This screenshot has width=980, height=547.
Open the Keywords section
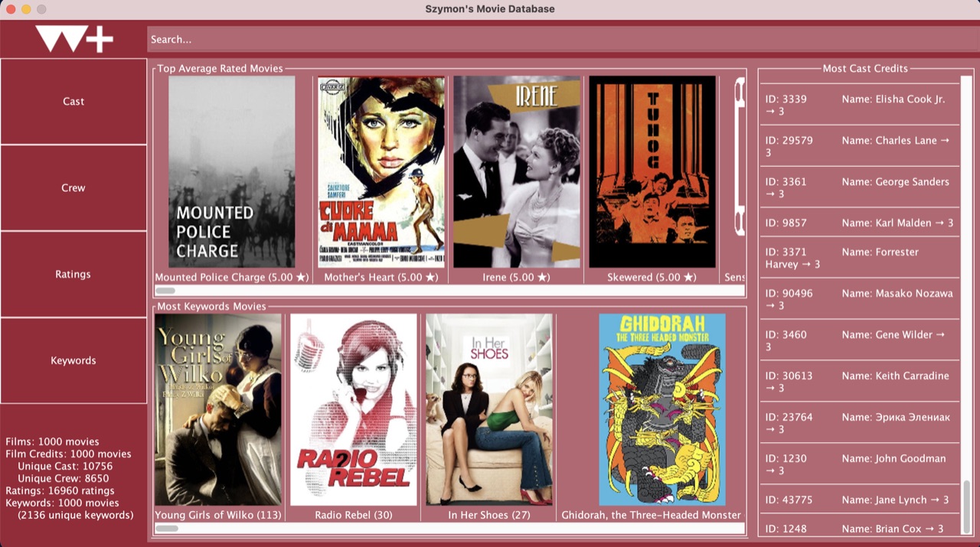point(73,360)
